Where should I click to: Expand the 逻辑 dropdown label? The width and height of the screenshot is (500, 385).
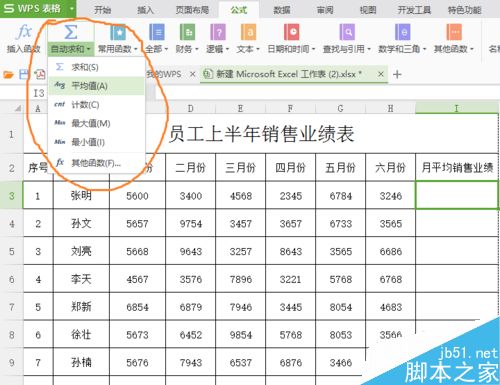coord(218,49)
